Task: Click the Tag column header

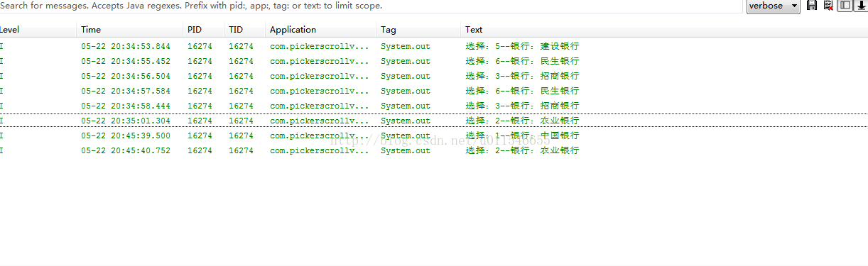Action: (x=418, y=30)
